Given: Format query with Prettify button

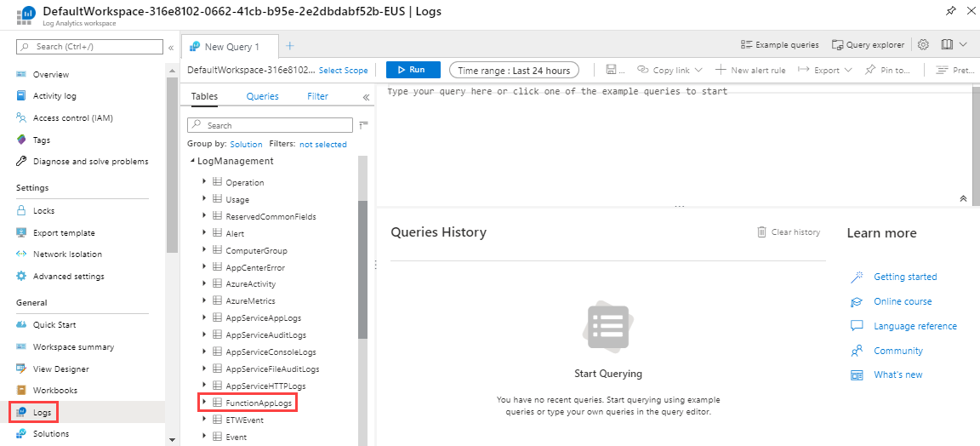Looking at the screenshot, I should click(x=955, y=70).
